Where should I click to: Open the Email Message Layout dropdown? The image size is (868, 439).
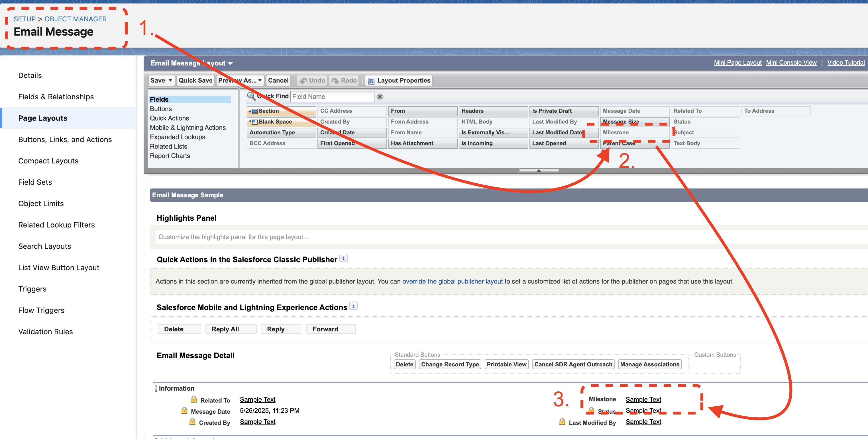coord(231,63)
